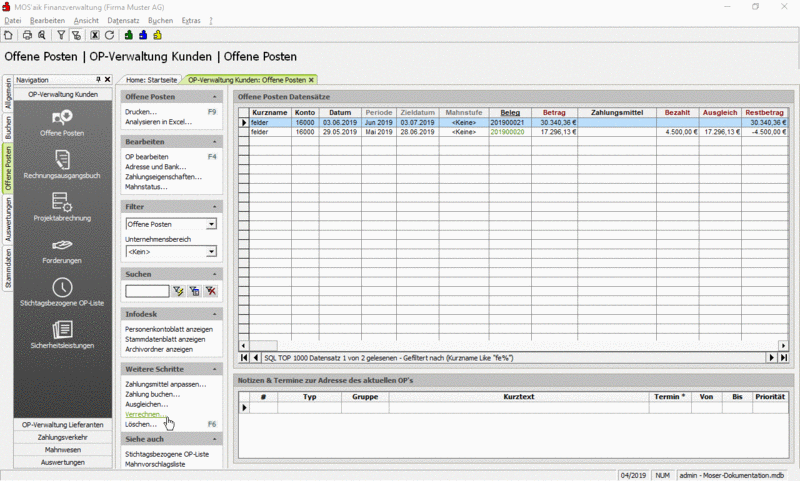This screenshot has width=800, height=481.
Task: Collapse the Siehe auch section
Action: point(214,439)
